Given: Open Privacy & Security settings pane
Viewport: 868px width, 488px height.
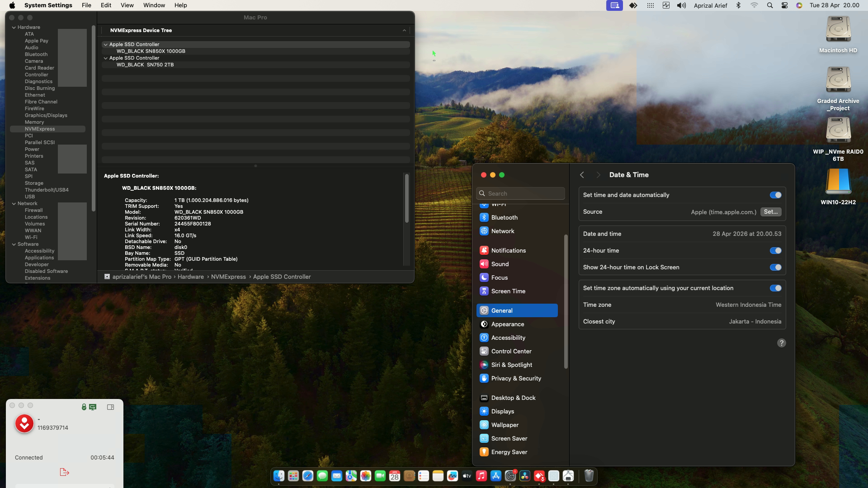Looking at the screenshot, I should 517,378.
